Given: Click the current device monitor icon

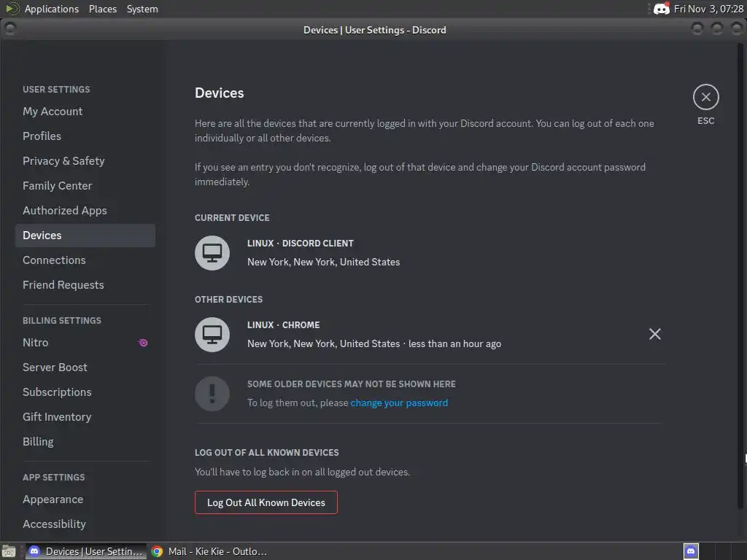Looking at the screenshot, I should (212, 253).
